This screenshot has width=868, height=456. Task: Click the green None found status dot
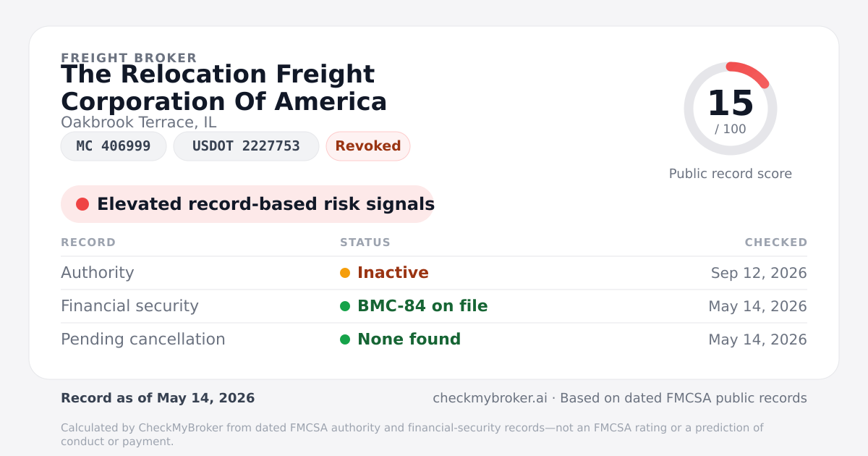[x=345, y=339]
